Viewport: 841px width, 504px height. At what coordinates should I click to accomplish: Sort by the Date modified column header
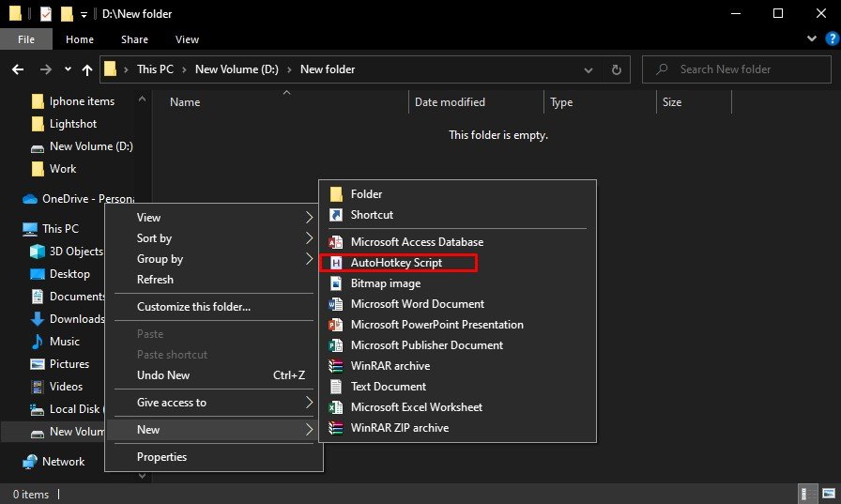[x=450, y=102]
